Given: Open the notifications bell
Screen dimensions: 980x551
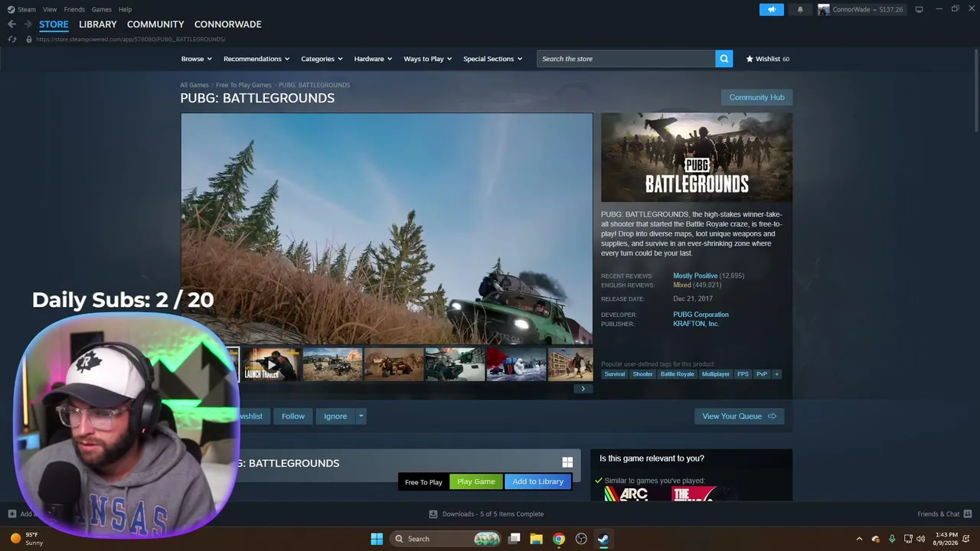Looking at the screenshot, I should point(800,9).
